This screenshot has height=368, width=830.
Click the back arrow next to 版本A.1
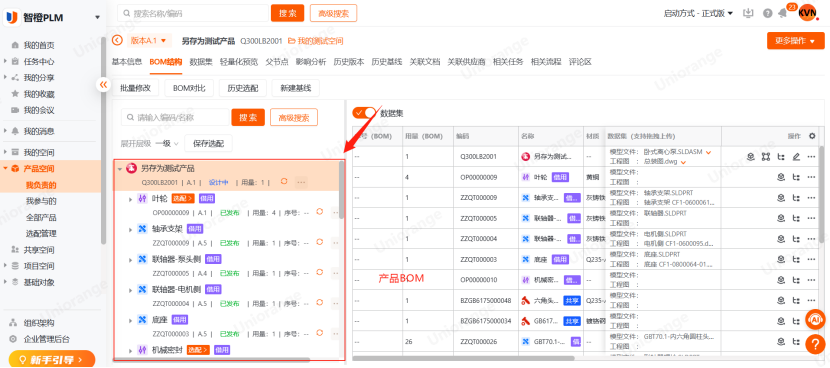click(x=117, y=40)
